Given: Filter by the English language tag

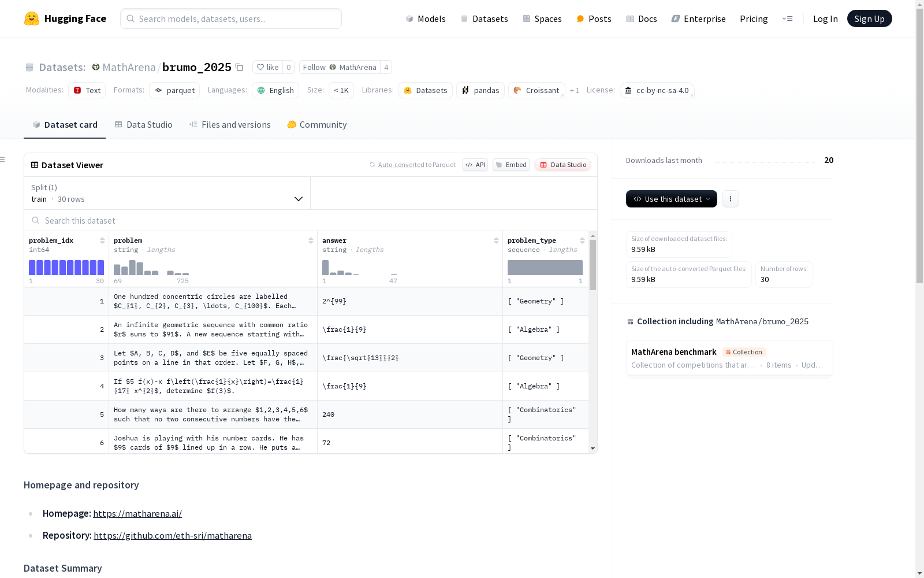Looking at the screenshot, I should tap(275, 90).
